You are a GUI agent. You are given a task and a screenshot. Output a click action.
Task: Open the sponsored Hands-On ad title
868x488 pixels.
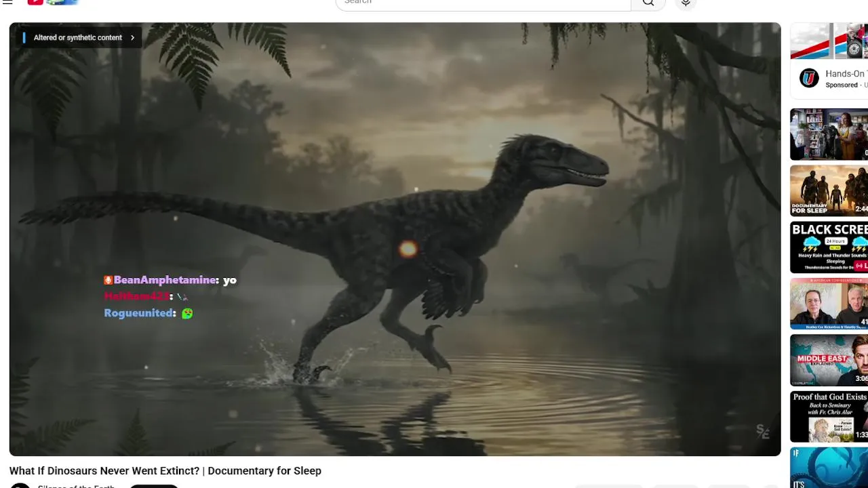[x=846, y=74]
